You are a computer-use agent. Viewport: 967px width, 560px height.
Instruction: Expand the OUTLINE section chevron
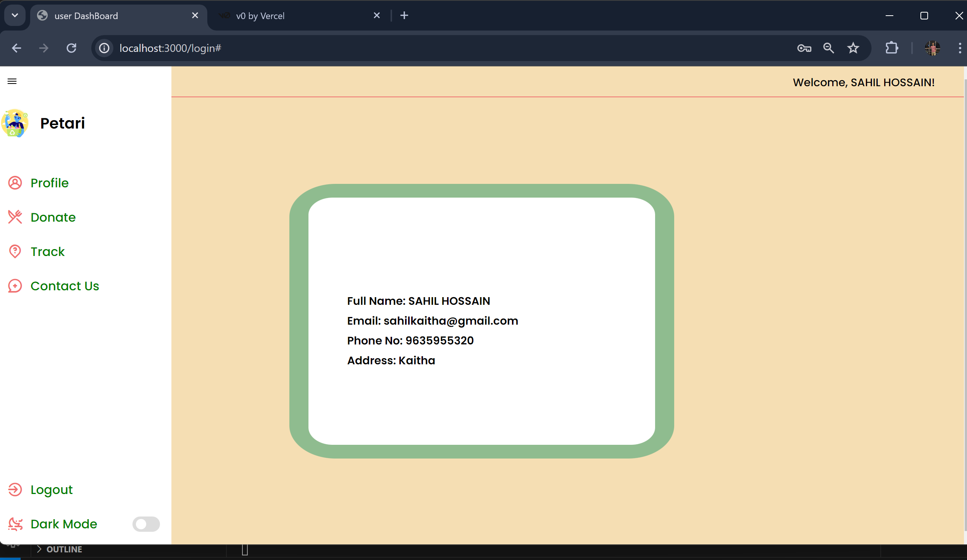tap(39, 549)
